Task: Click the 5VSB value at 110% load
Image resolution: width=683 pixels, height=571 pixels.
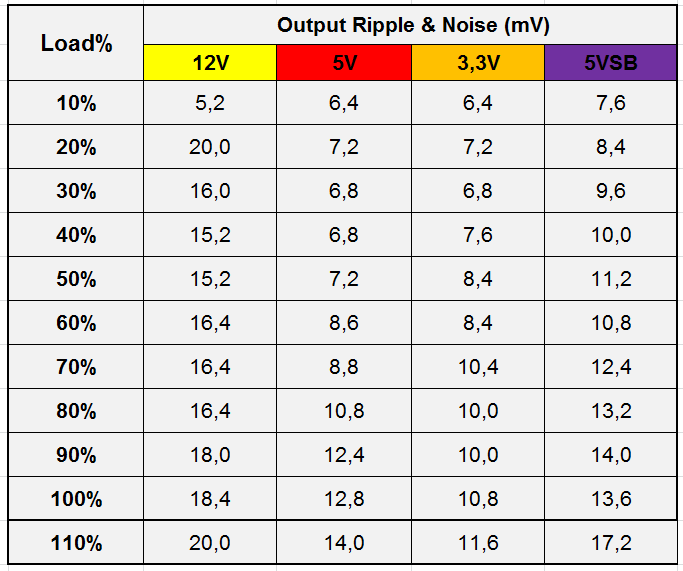Action: (x=610, y=543)
